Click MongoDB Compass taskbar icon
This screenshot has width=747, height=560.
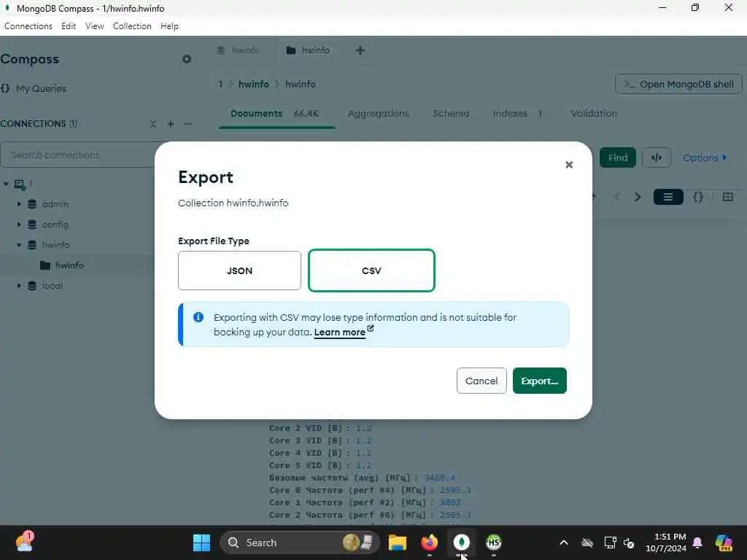tap(461, 542)
